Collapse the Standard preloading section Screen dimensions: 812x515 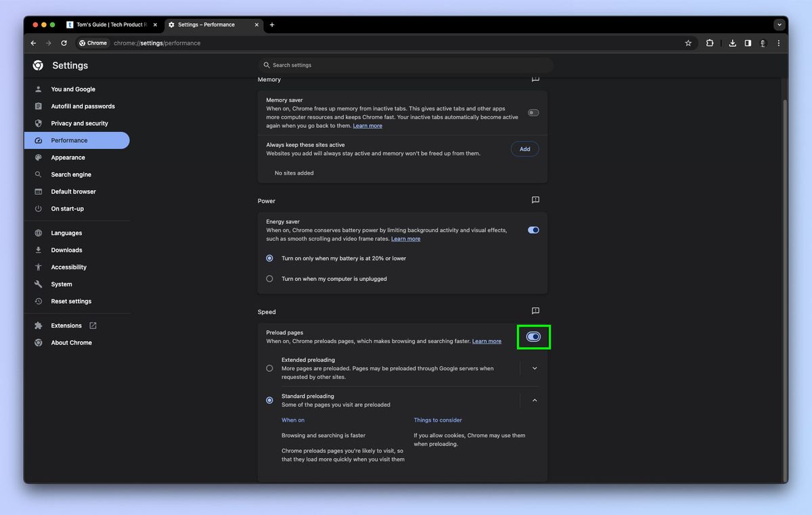535,400
